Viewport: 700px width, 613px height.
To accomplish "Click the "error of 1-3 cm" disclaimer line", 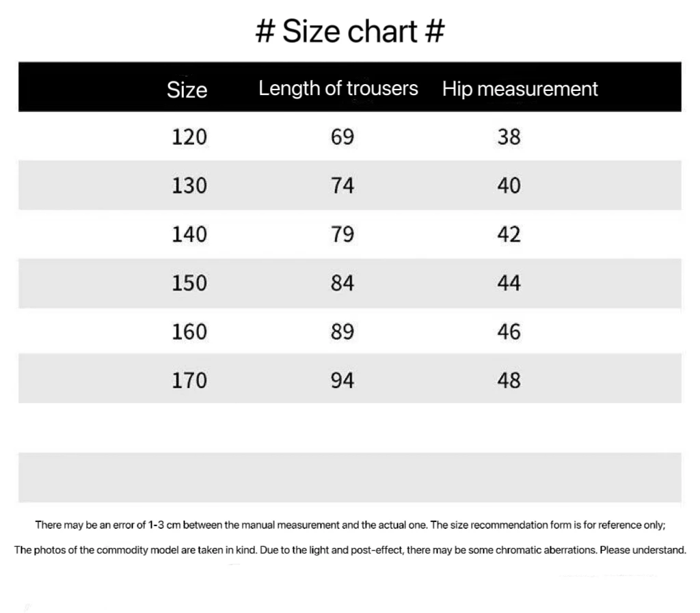I will point(350,525).
